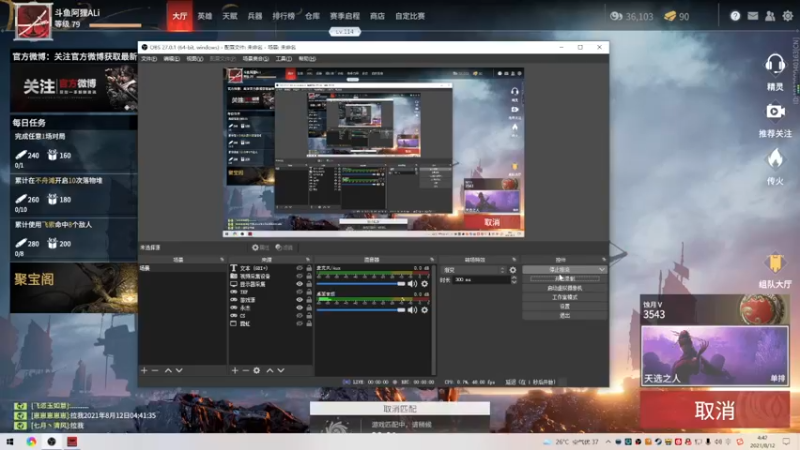
Task: Pop out the Scenes dock panel icon
Action: coord(222,260)
